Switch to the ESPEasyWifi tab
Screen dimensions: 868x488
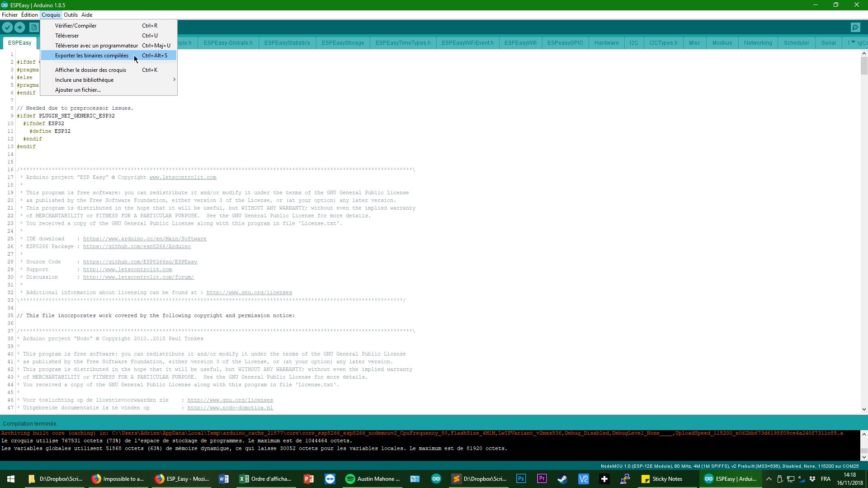coord(520,43)
